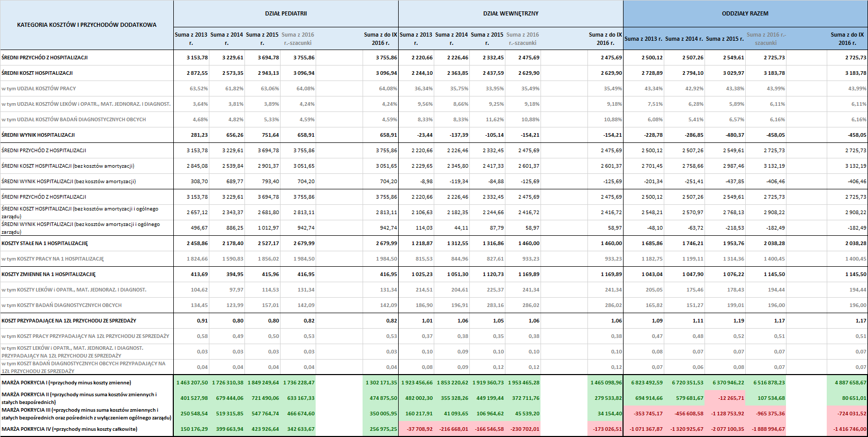Click the cell with value 656,26
868x437 pixels.
tap(227, 135)
